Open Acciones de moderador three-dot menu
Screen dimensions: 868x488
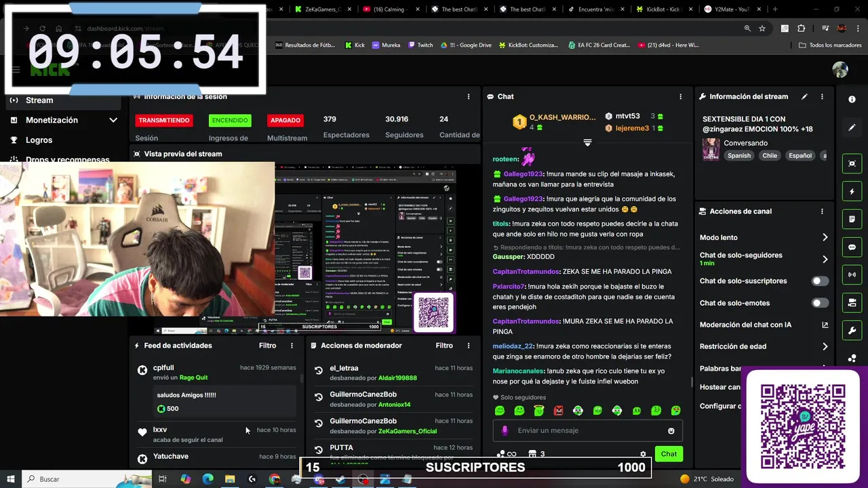[x=468, y=346]
